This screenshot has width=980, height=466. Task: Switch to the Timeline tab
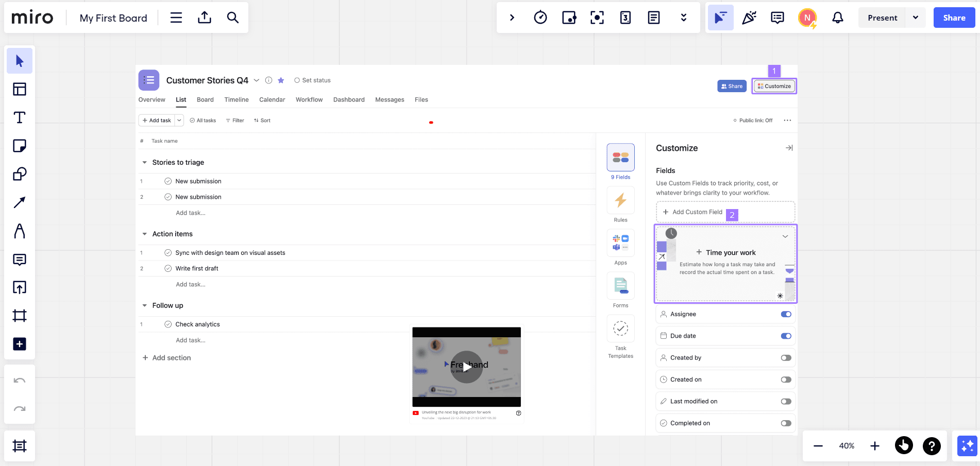pyautogui.click(x=236, y=100)
